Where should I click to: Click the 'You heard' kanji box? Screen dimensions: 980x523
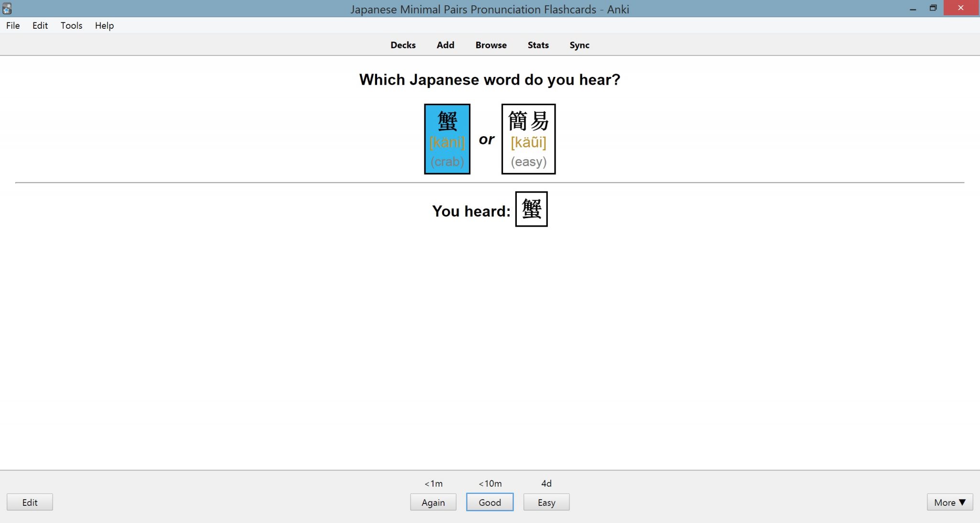coord(531,209)
